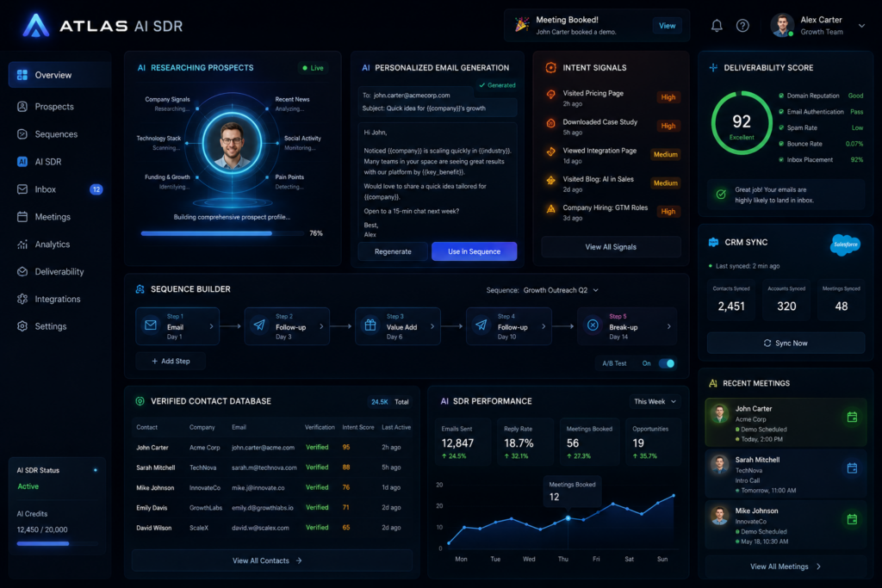The height and width of the screenshot is (588, 882).
Task: Click View on the Meeting Booked banner
Action: [668, 26]
